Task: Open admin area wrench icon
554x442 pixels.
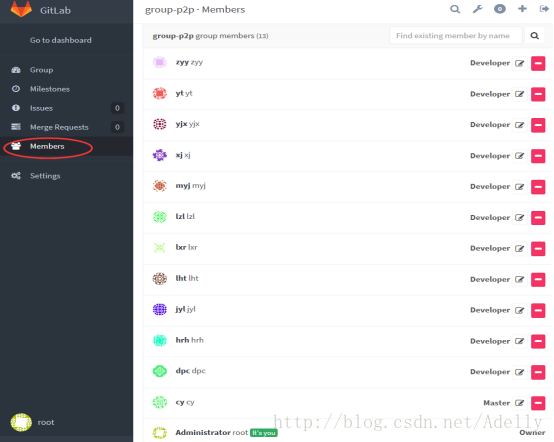Action: [x=477, y=9]
